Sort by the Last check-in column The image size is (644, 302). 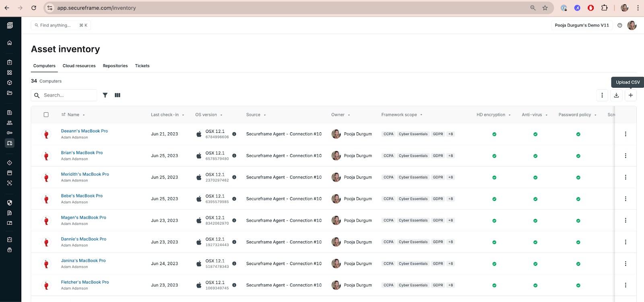167,115
